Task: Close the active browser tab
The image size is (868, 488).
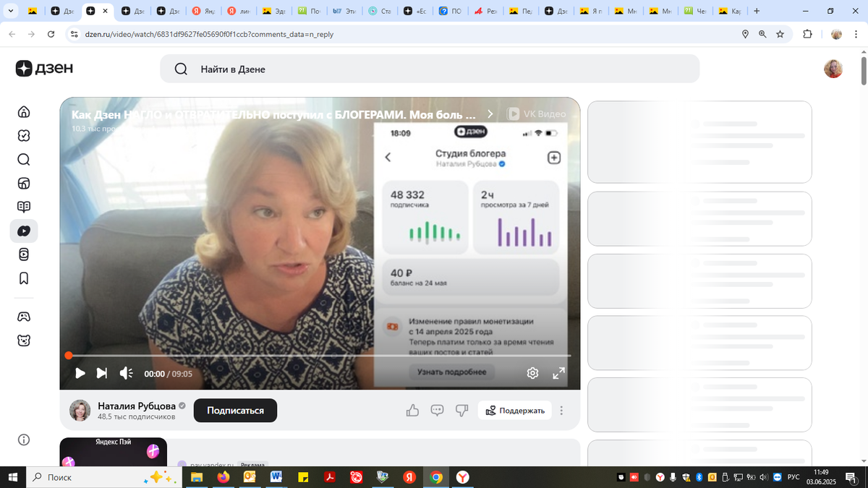Action: click(106, 11)
